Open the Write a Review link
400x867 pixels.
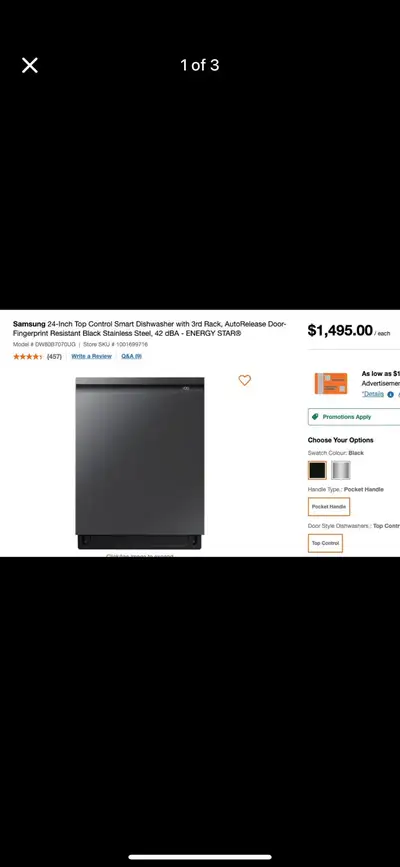(x=91, y=357)
